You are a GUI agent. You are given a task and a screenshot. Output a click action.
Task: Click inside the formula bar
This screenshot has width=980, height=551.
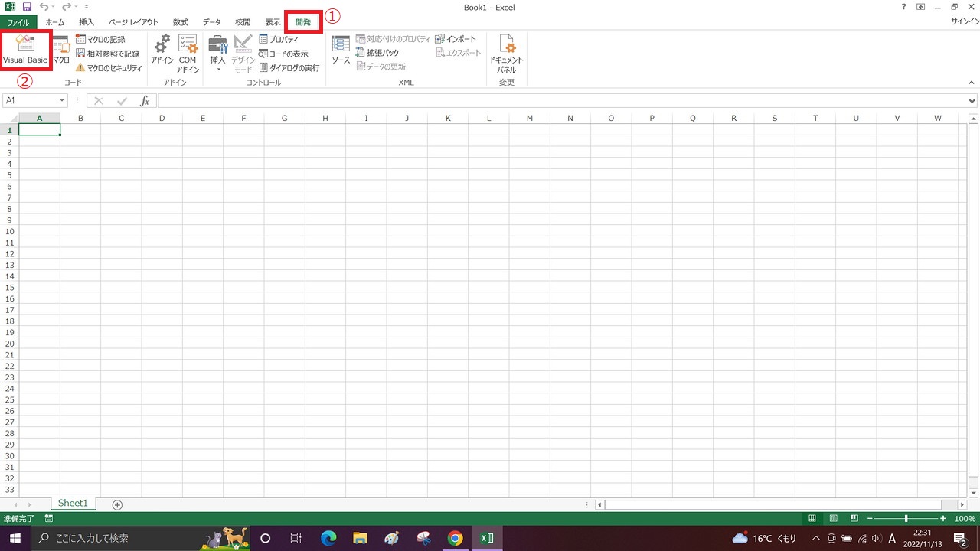click(563, 101)
